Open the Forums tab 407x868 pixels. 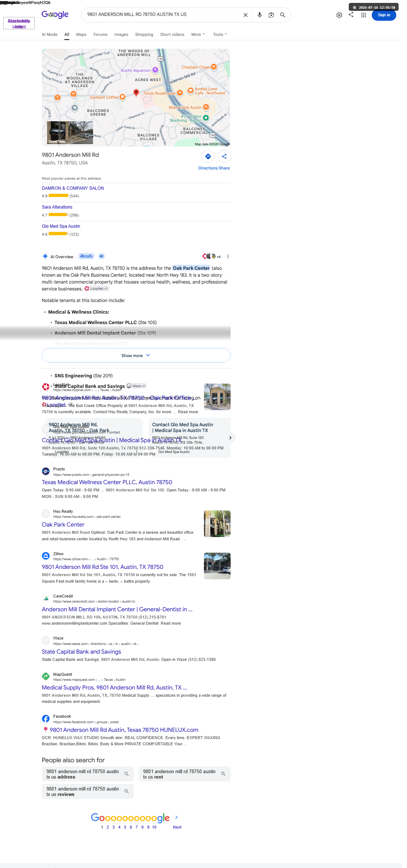pos(100,34)
